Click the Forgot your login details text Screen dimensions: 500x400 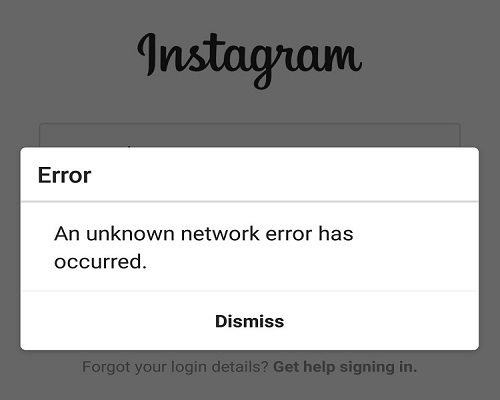[175, 367]
